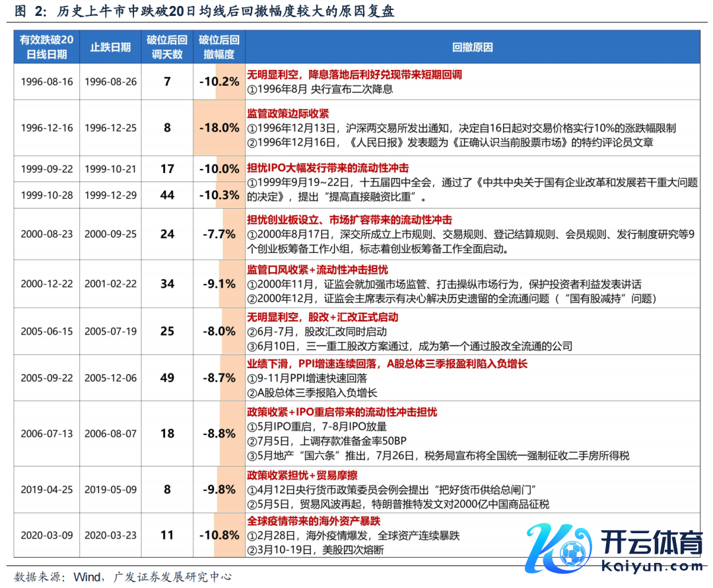This screenshot has height=588, width=713.
Task: Select the 回撤原因 column header
Action: [x=472, y=47]
